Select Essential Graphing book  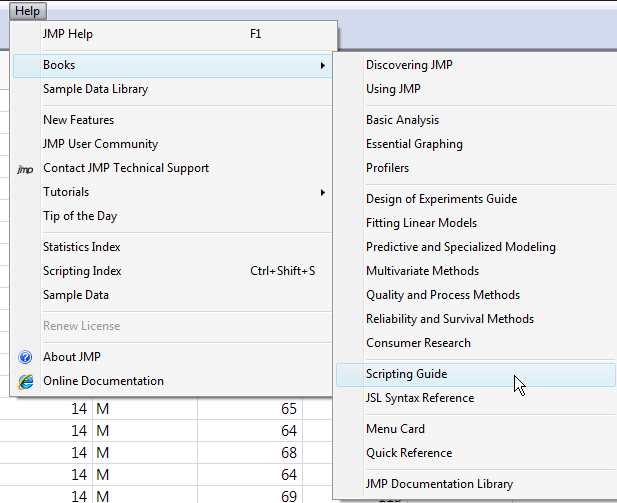(414, 144)
